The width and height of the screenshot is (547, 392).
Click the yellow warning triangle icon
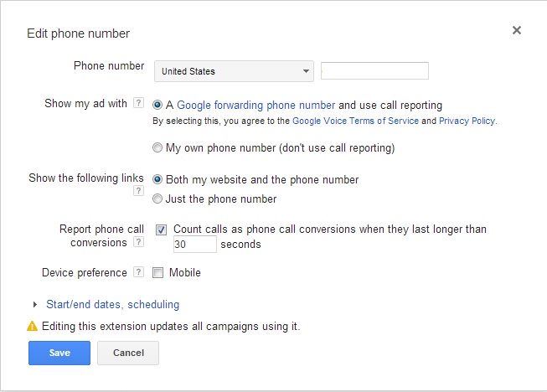point(32,326)
